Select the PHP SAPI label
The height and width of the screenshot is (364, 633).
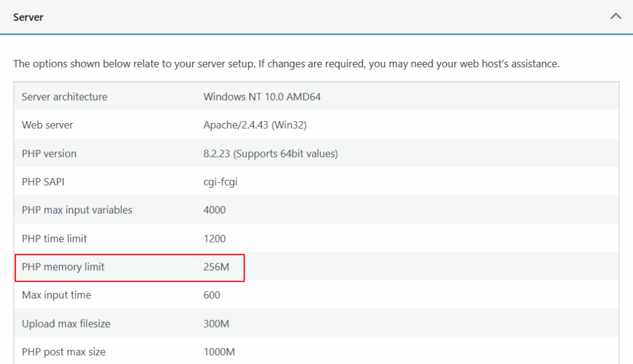click(x=43, y=182)
